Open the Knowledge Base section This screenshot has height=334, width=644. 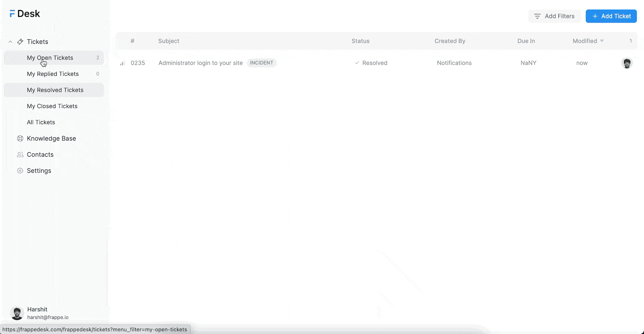52,138
